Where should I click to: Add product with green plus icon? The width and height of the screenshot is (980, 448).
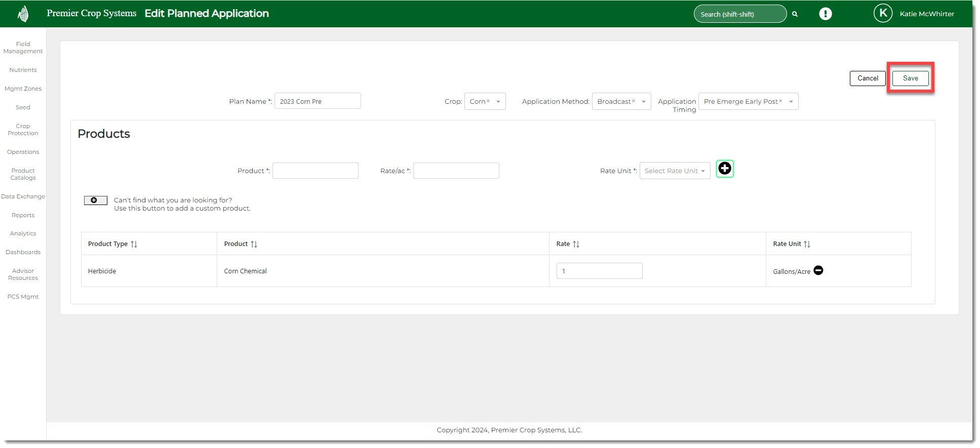[x=724, y=169]
